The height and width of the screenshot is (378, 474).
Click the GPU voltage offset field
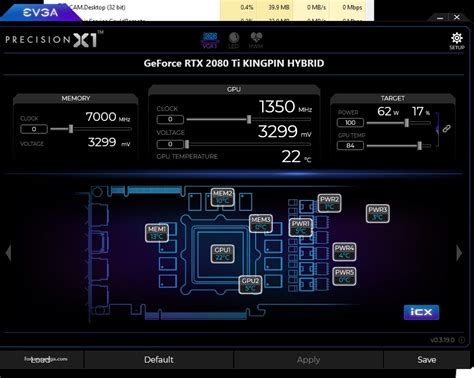coord(170,144)
